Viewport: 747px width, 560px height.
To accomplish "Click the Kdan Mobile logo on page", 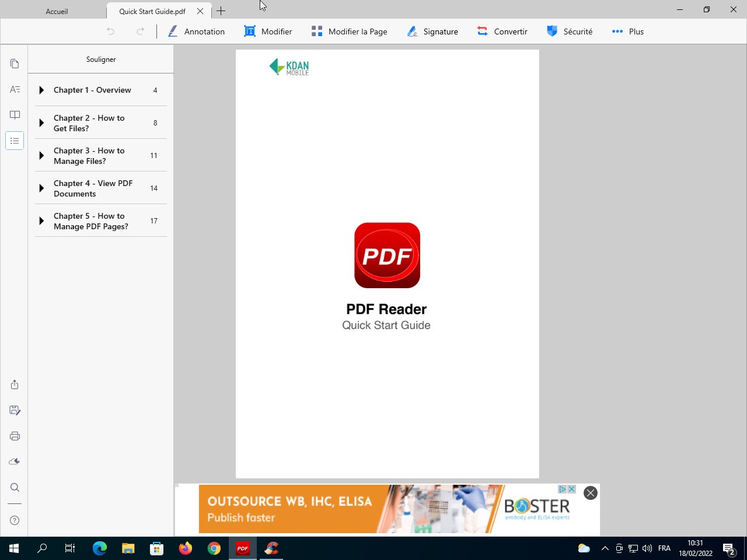I will [x=289, y=67].
